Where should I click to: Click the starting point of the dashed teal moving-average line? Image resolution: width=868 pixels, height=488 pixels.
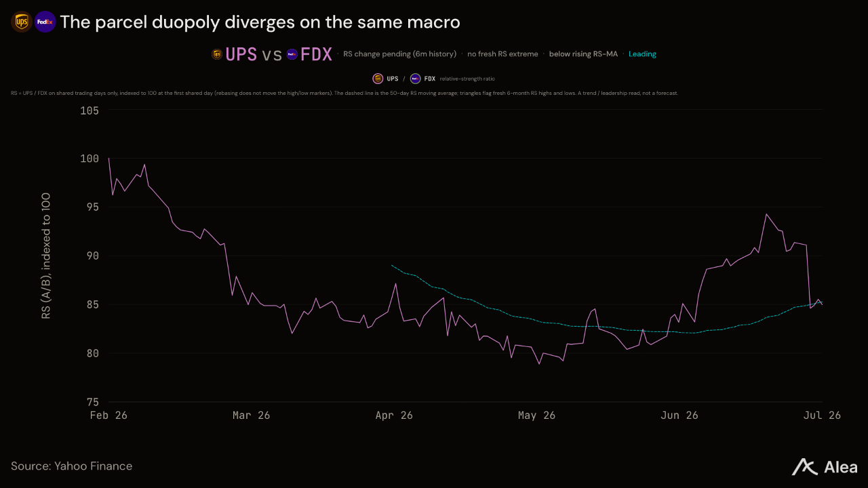point(392,265)
